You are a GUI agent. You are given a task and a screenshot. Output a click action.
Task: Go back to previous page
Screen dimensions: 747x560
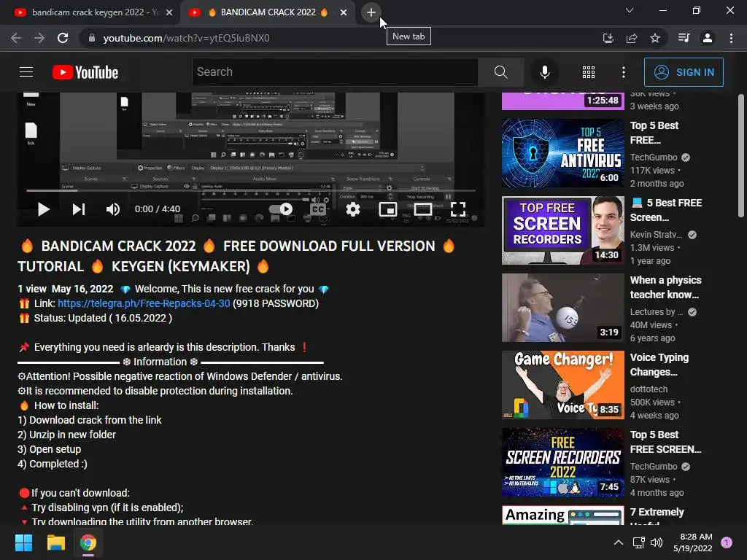pyautogui.click(x=16, y=38)
